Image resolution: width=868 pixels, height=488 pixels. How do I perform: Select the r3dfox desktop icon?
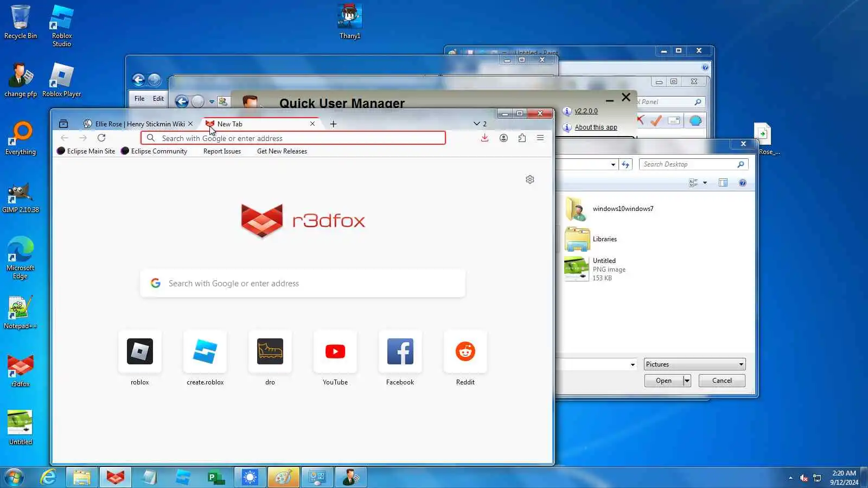click(x=21, y=371)
